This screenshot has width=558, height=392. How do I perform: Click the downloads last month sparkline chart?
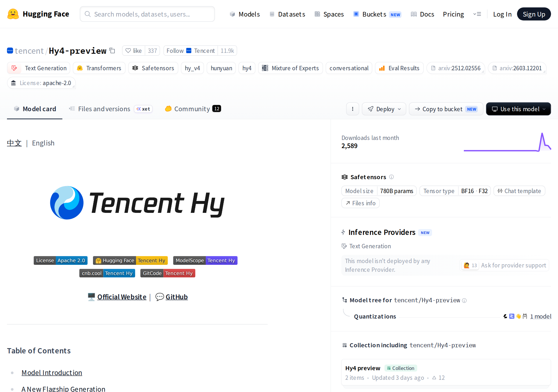coord(507,142)
